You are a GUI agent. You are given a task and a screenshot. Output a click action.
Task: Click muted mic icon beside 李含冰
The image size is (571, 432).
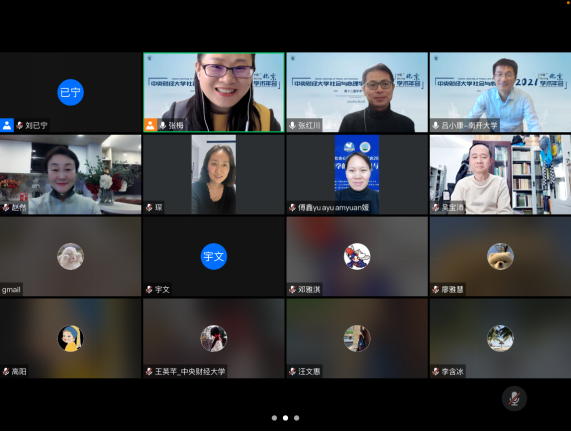(436, 372)
